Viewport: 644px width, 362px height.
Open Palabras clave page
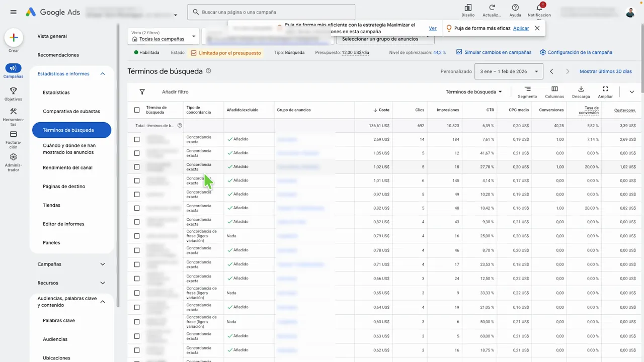59,321
